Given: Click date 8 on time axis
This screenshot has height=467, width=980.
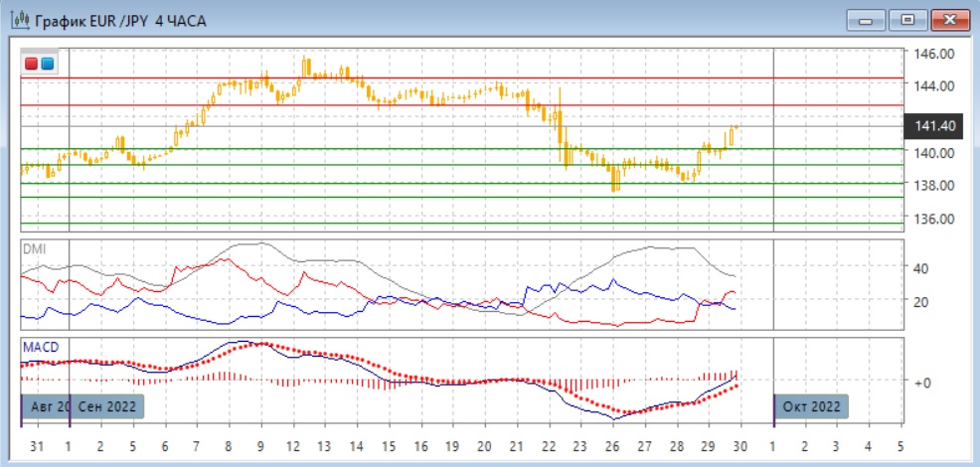Looking at the screenshot, I should [x=229, y=446].
